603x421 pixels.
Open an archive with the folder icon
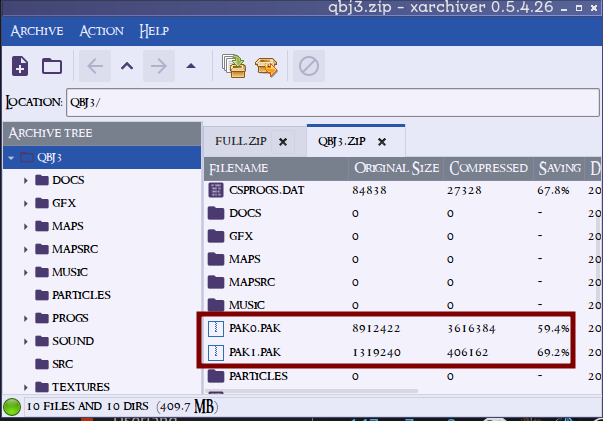pos(52,67)
